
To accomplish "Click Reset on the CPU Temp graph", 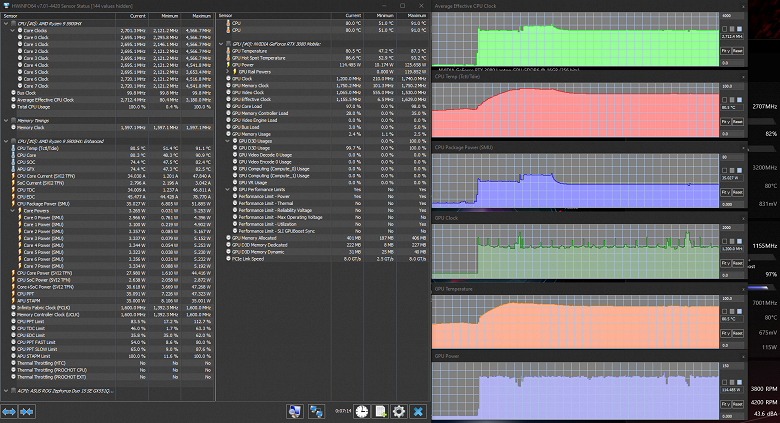I will [x=738, y=121].
